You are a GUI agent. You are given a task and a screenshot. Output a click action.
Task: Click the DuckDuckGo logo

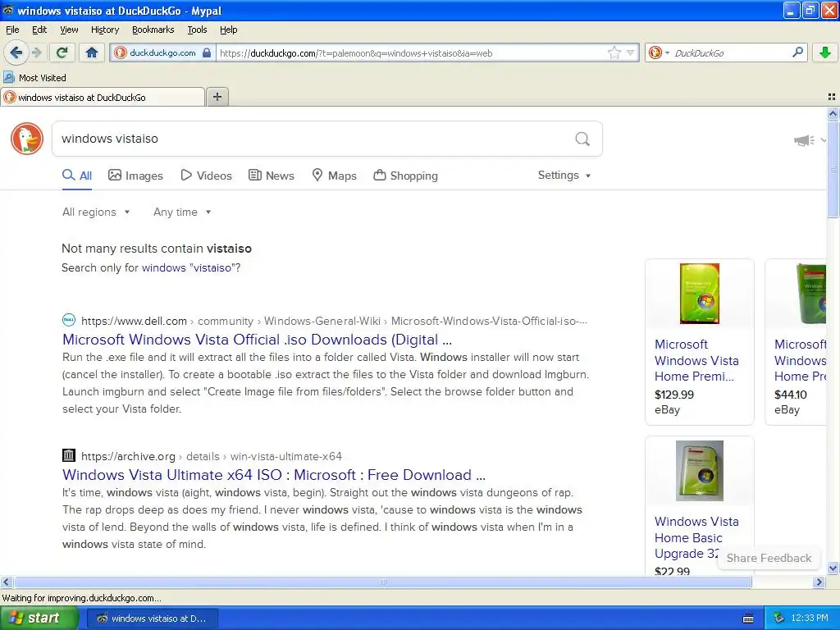click(x=27, y=139)
